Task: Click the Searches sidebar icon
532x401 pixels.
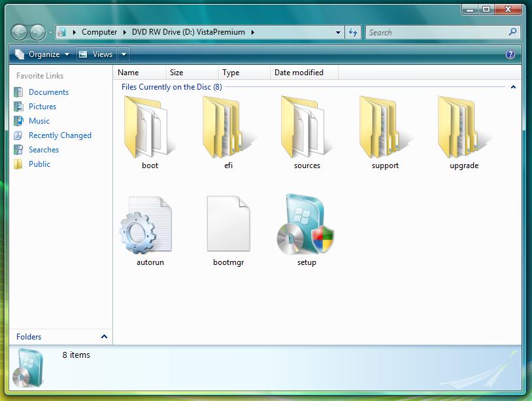Action: click(x=18, y=150)
